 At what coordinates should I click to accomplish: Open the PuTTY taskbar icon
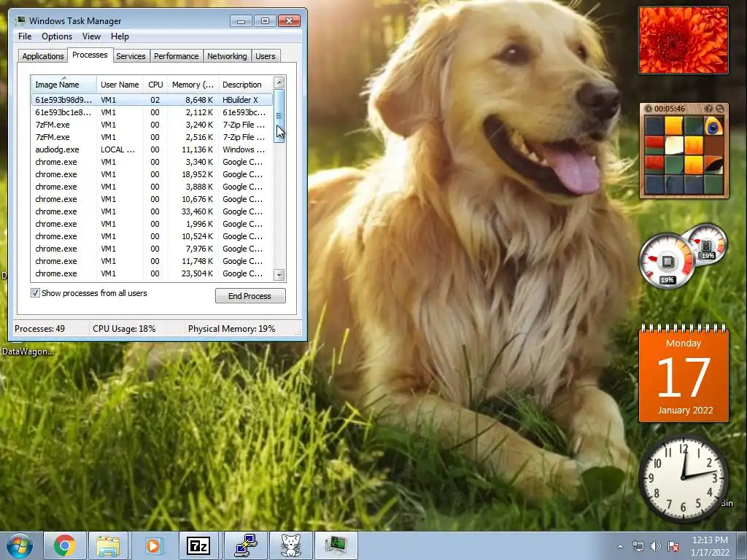pos(244,545)
